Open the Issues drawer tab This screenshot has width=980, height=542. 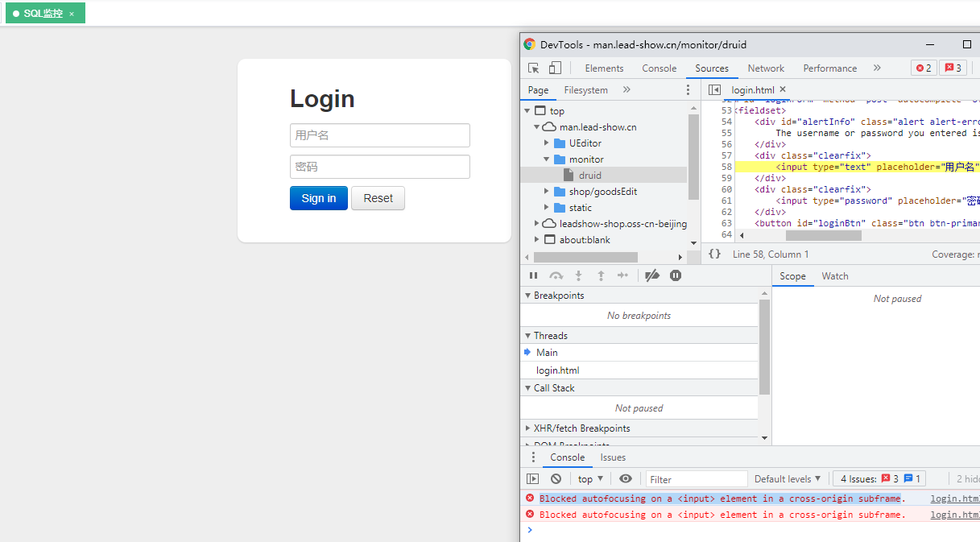click(613, 457)
